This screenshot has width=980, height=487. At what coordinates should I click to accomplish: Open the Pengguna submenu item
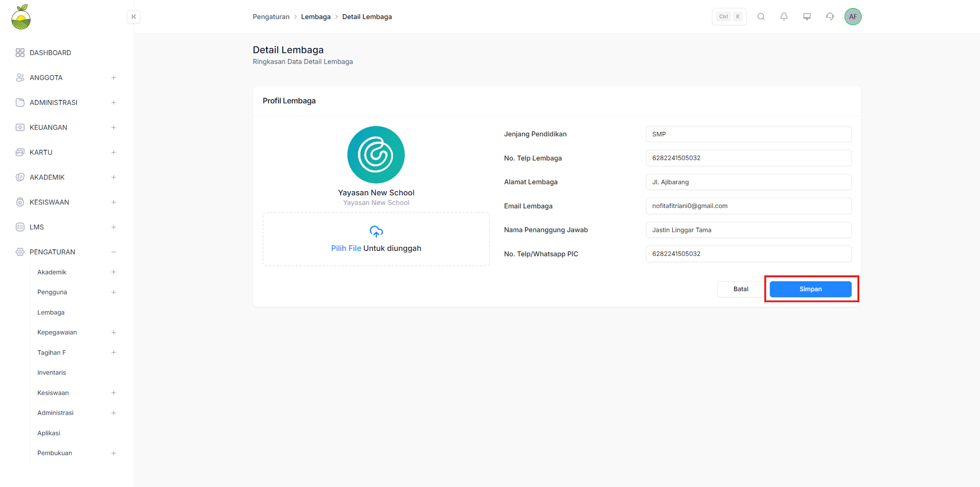pyautogui.click(x=52, y=292)
